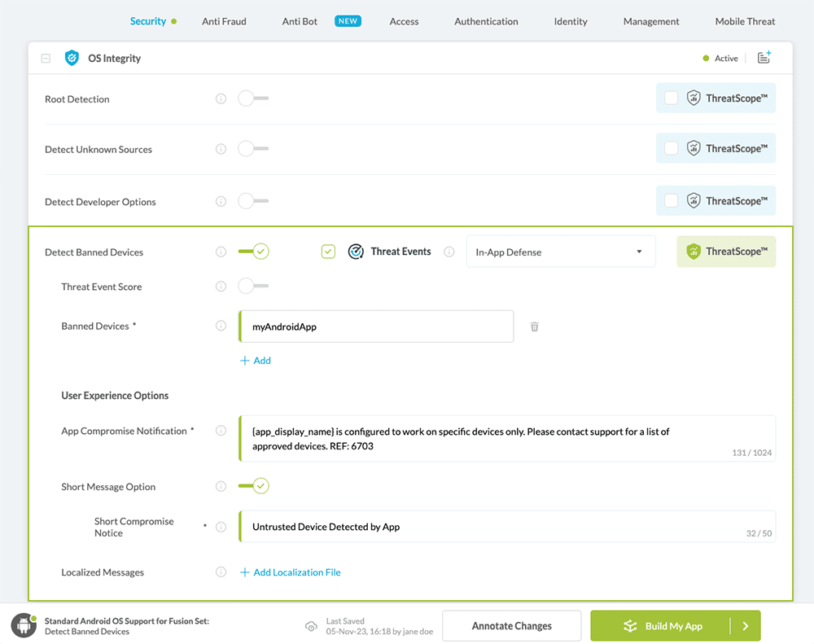Image resolution: width=814 pixels, height=644 pixels.
Task: Click the Android robot icon in footer
Action: pyautogui.click(x=24, y=626)
